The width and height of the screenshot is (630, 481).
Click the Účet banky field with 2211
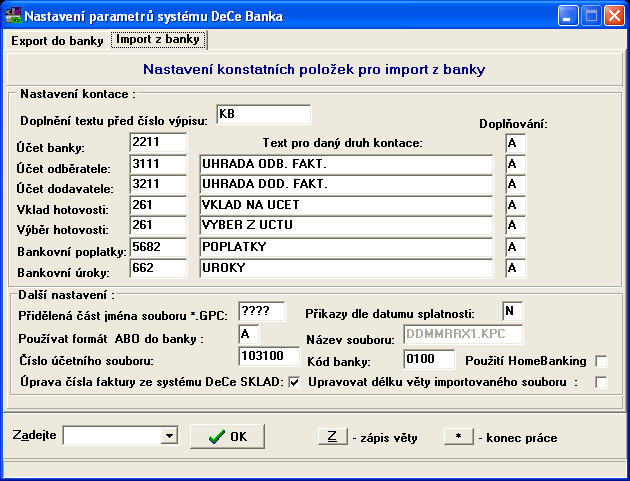pos(158,142)
